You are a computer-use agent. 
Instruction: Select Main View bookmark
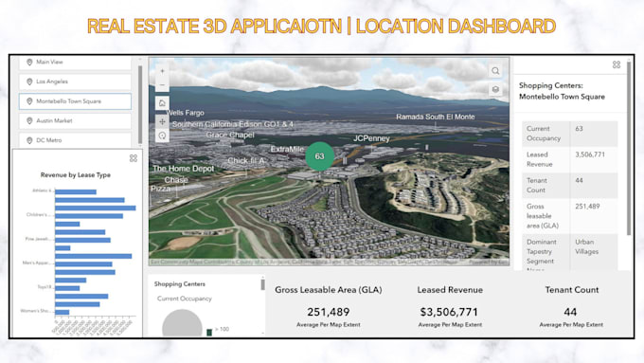(x=75, y=62)
